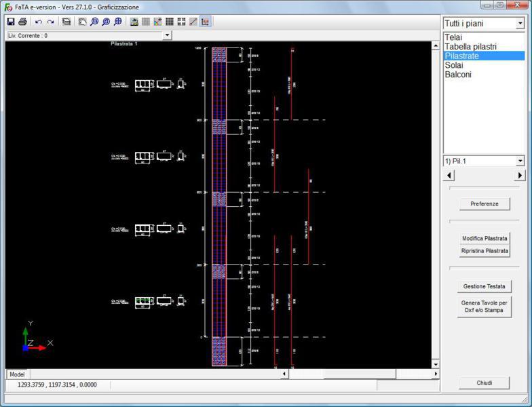This screenshot has width=532, height=407.
Task: Click the horizontal scrollbar left arrow
Action: coord(284,374)
